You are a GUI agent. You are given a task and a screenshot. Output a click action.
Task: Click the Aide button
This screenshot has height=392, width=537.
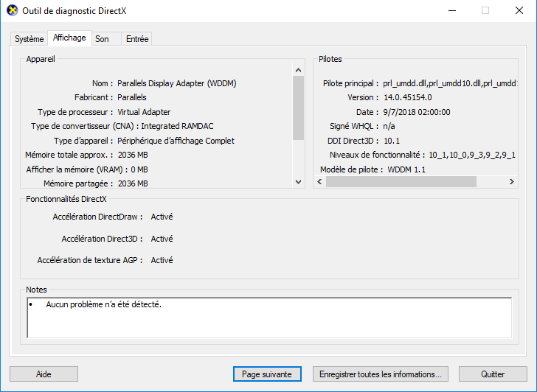tap(44, 374)
